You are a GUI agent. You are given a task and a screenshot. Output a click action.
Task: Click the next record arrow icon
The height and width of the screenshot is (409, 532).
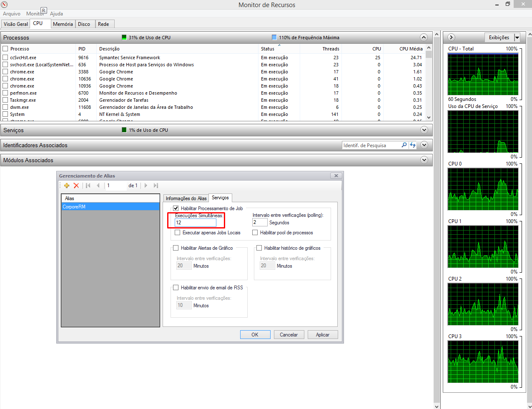click(x=145, y=186)
